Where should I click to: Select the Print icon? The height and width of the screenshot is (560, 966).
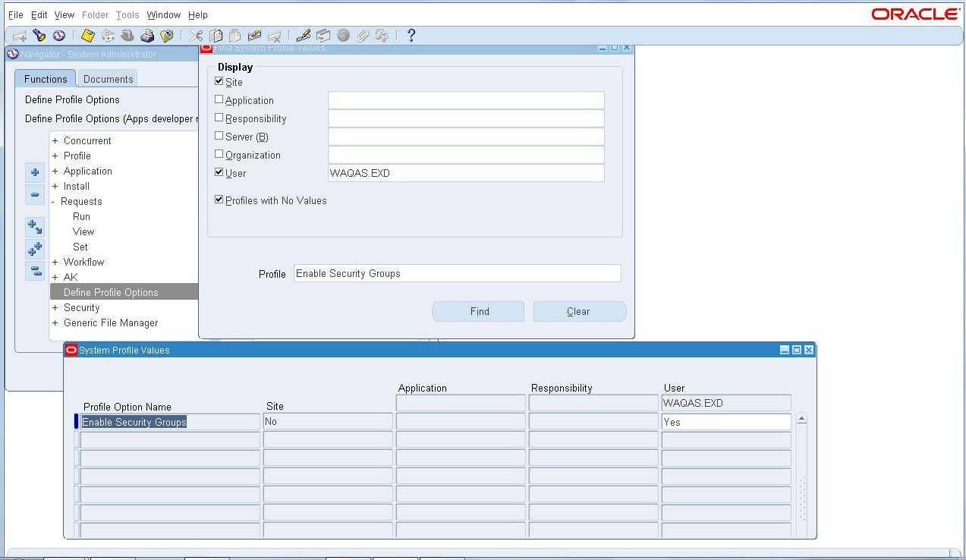(146, 35)
